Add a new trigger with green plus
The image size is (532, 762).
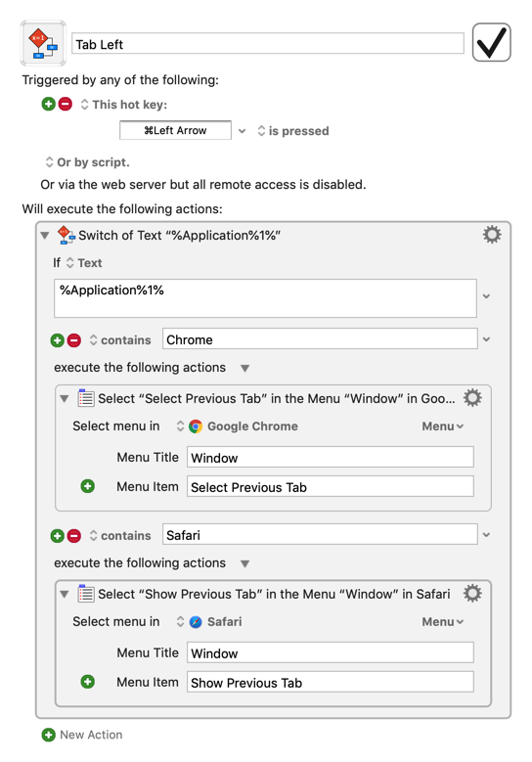tap(49, 104)
